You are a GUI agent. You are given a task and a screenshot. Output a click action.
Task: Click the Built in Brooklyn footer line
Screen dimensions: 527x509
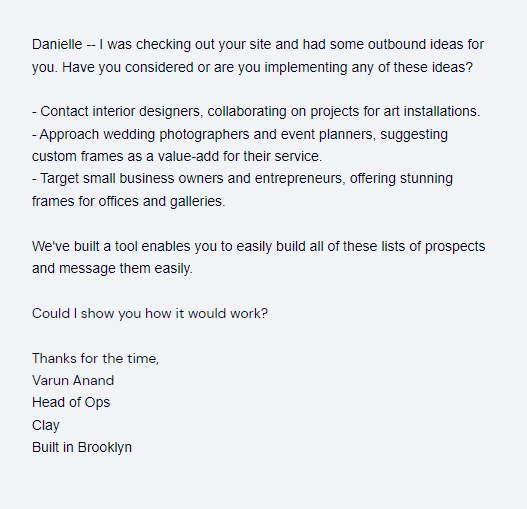[82, 447]
